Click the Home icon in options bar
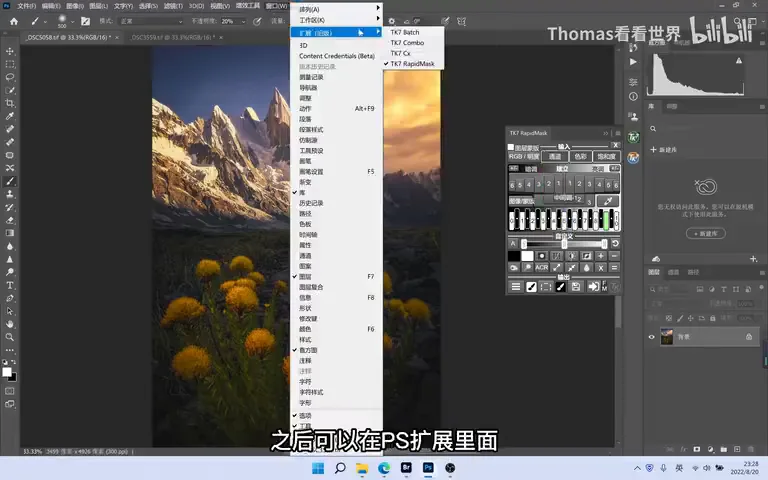768x480 pixels. 14,21
